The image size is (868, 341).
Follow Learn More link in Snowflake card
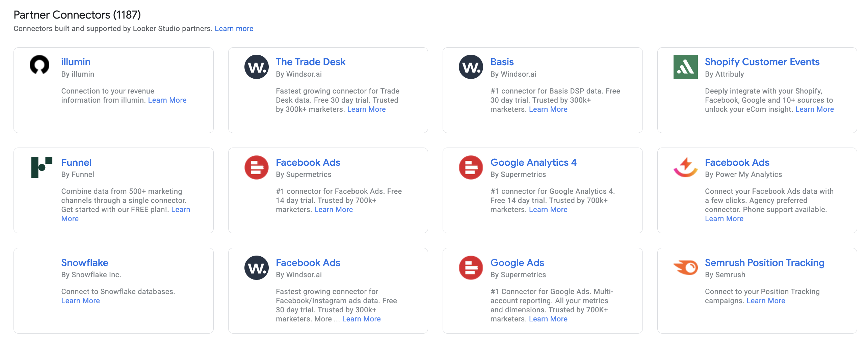click(80, 301)
